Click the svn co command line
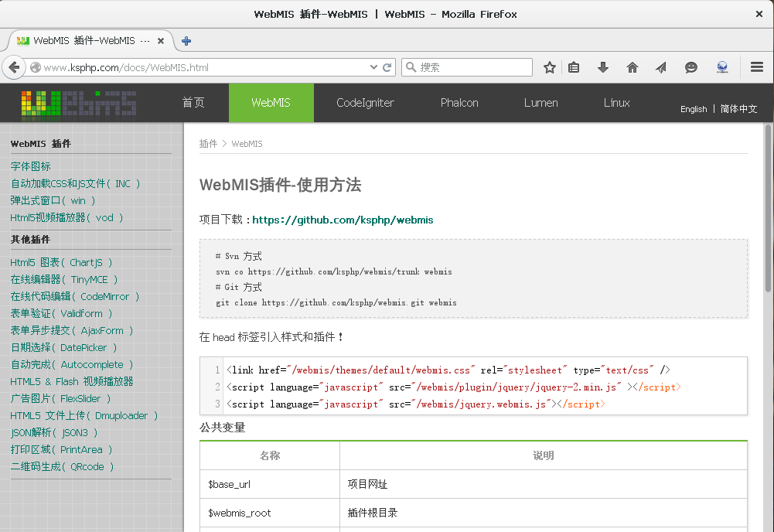The width and height of the screenshot is (774, 532). 334,271
